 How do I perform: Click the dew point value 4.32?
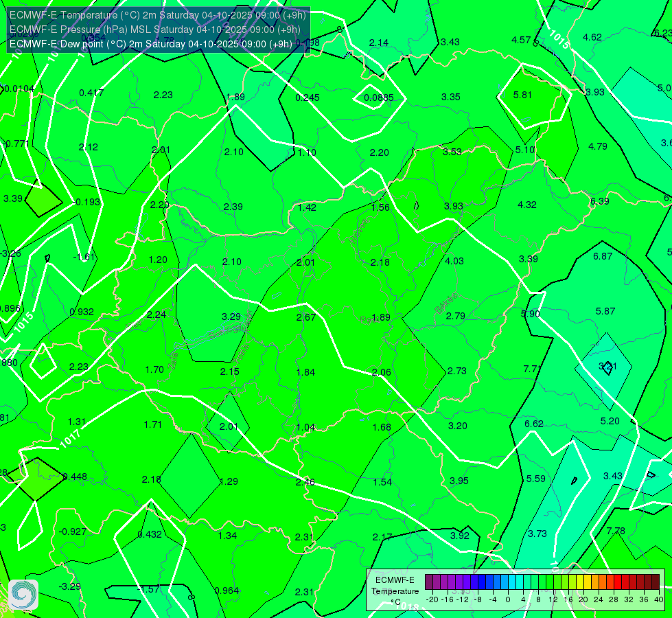click(x=527, y=205)
